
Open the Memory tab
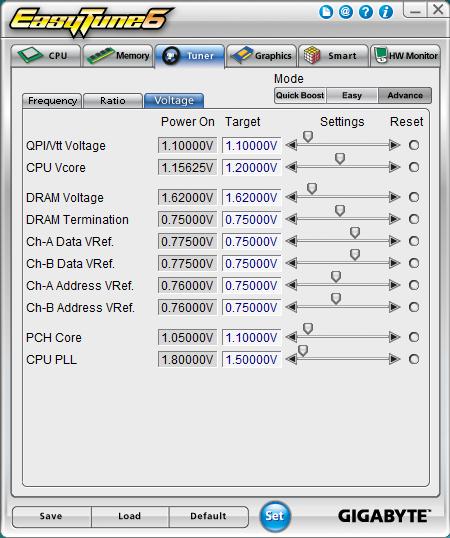click(x=118, y=56)
